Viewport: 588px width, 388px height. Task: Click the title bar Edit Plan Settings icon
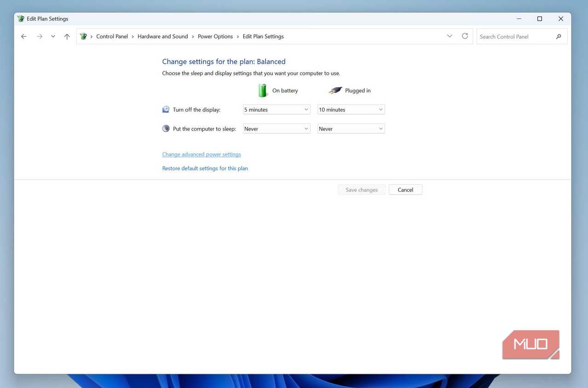point(21,19)
